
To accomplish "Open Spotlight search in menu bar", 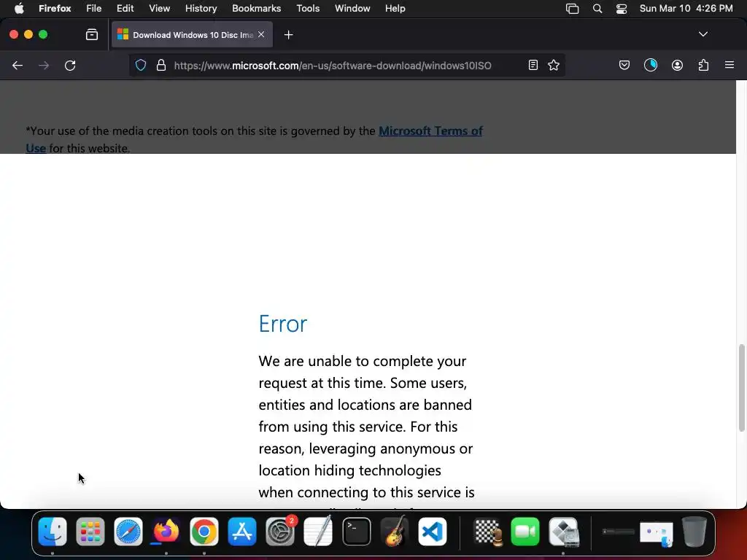I will [x=597, y=9].
